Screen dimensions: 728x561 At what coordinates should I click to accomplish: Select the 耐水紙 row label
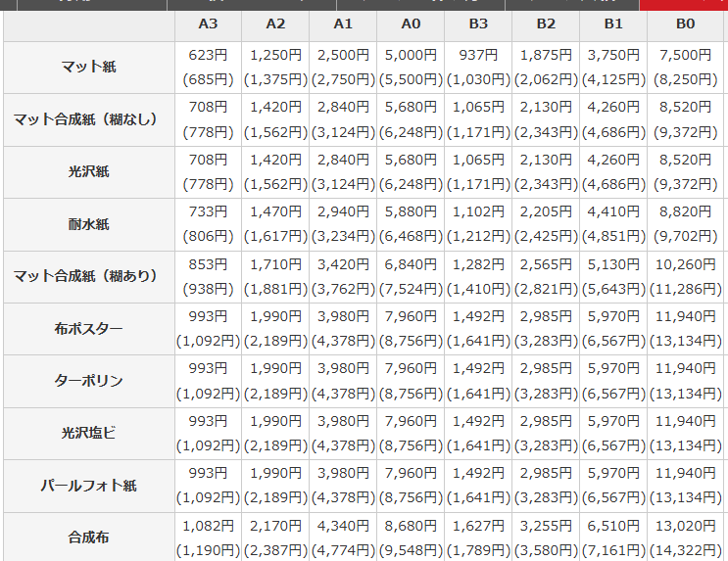click(89, 224)
